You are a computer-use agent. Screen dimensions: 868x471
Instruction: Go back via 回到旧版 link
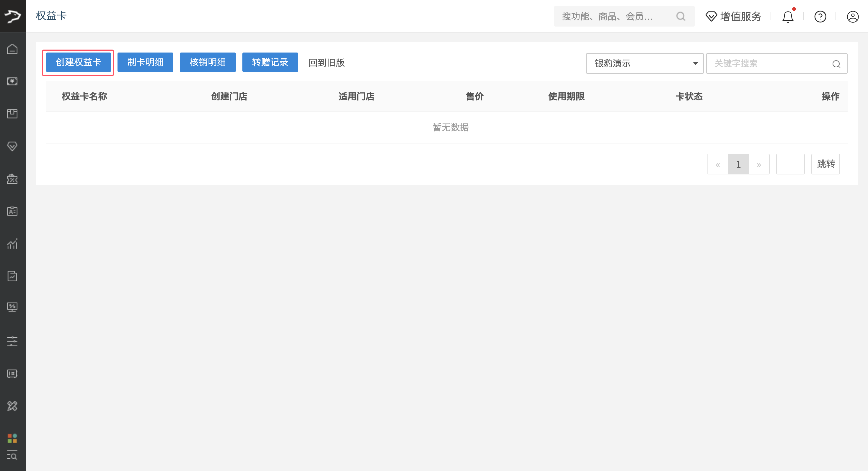point(327,63)
